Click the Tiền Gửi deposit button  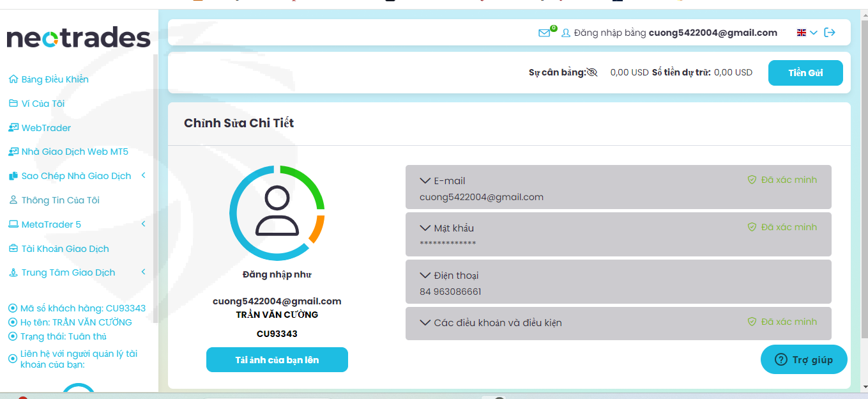click(x=805, y=73)
